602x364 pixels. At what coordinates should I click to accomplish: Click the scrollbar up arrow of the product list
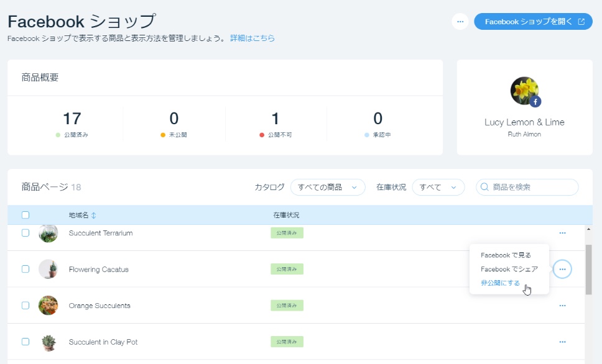click(x=588, y=229)
